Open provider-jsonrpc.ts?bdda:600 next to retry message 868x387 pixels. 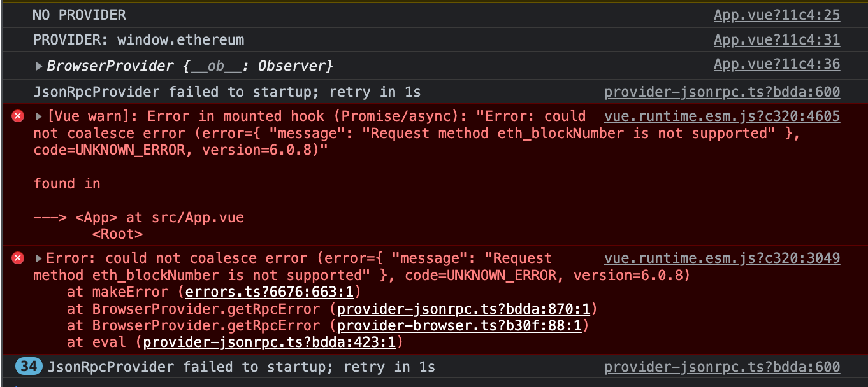(721, 367)
